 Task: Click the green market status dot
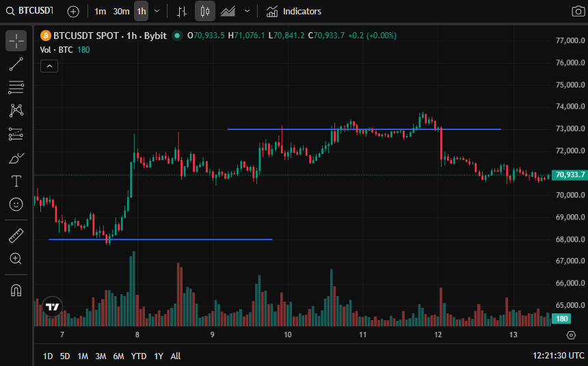[177, 36]
